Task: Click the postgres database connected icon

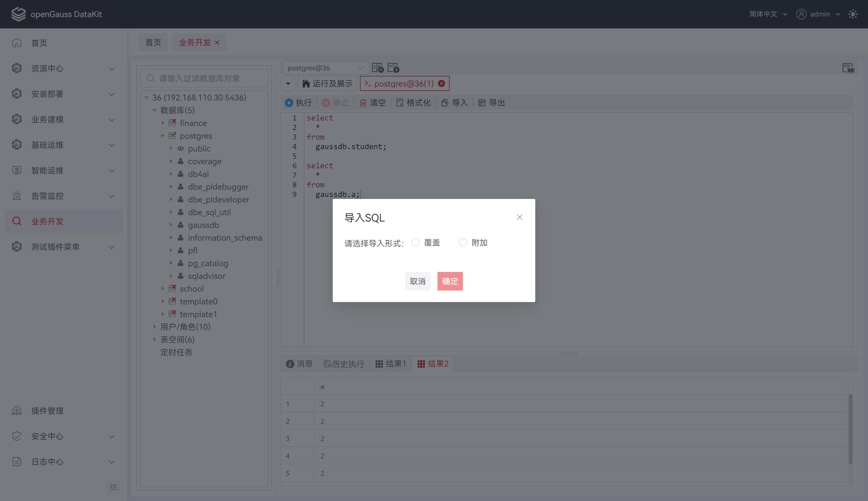Action: 172,135
